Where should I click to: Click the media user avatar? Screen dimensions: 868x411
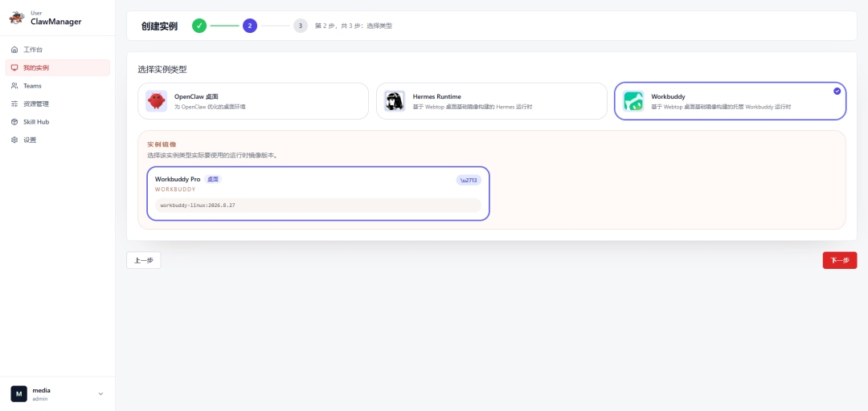click(18, 394)
